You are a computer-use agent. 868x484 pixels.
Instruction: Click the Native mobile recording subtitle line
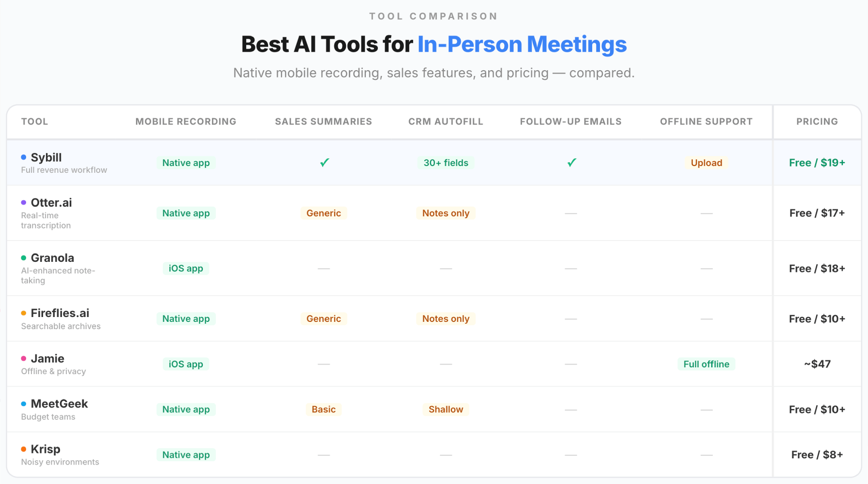pyautogui.click(x=434, y=73)
